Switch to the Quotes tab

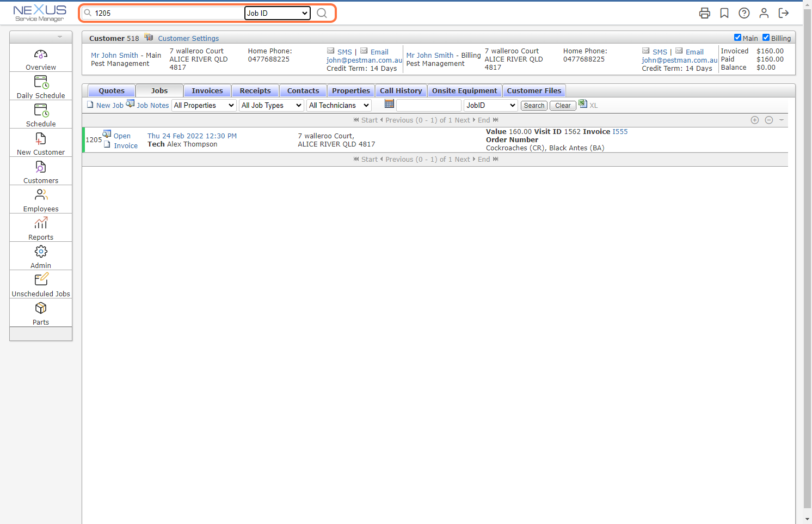tap(112, 91)
